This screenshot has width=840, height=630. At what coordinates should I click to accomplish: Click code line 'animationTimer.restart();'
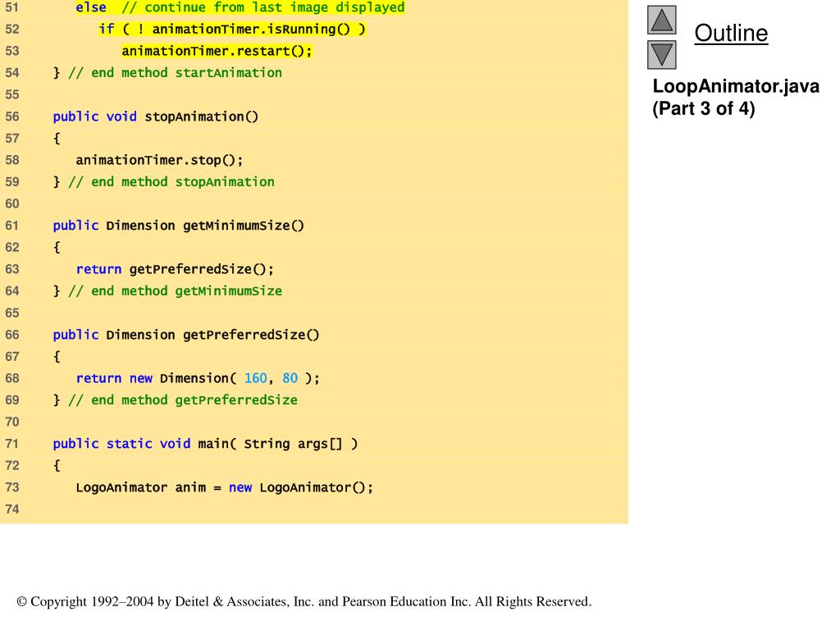click(x=217, y=51)
